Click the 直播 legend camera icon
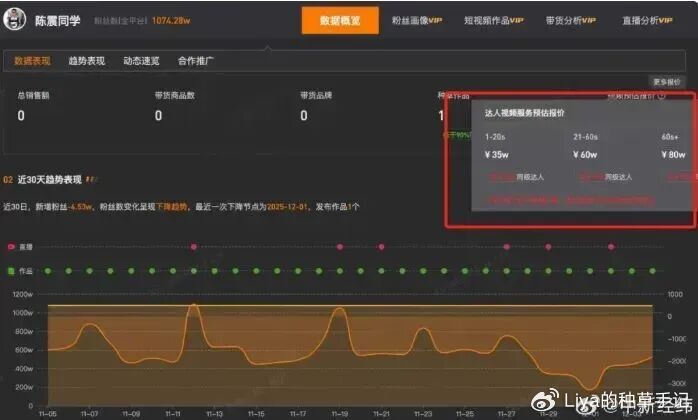698x420 pixels. point(11,247)
